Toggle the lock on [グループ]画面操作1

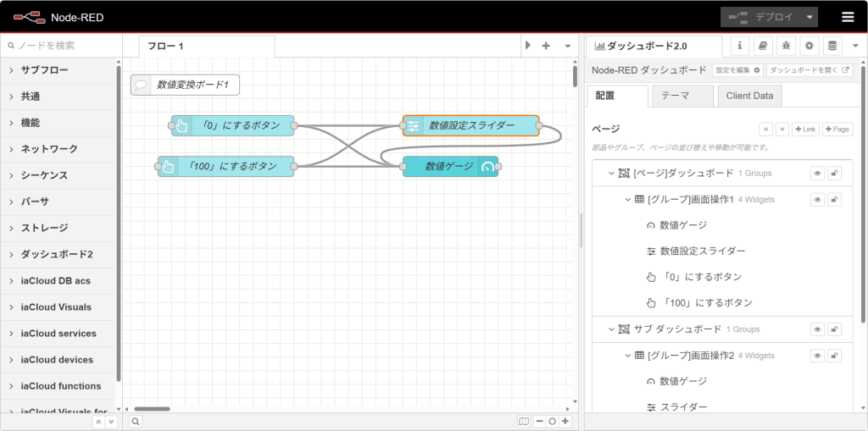[835, 200]
